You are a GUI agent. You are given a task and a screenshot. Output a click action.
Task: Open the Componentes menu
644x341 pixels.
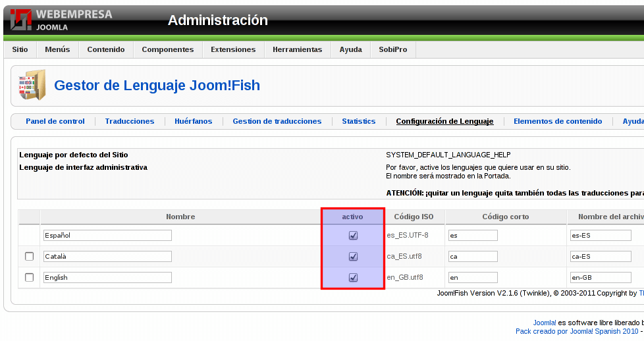167,49
